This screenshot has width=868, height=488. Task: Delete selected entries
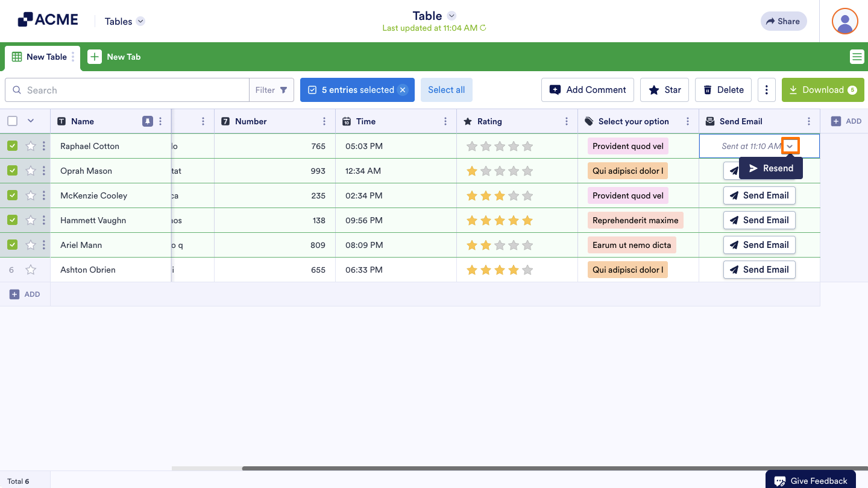(723, 90)
